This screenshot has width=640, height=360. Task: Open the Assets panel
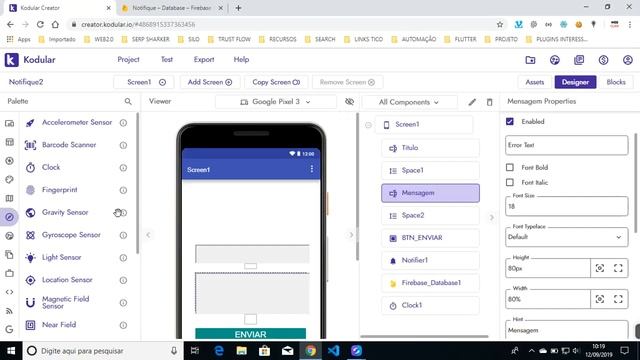pos(534,82)
